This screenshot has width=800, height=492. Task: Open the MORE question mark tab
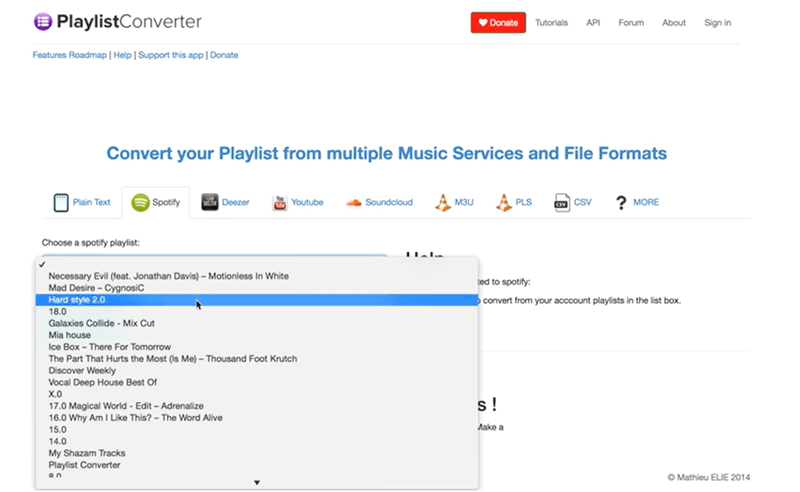coord(622,202)
